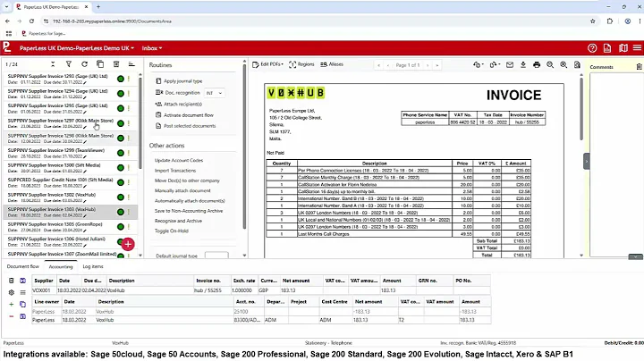The width and height of the screenshot is (644, 361).
Task: Click the red plus add document button
Action: coord(128,244)
